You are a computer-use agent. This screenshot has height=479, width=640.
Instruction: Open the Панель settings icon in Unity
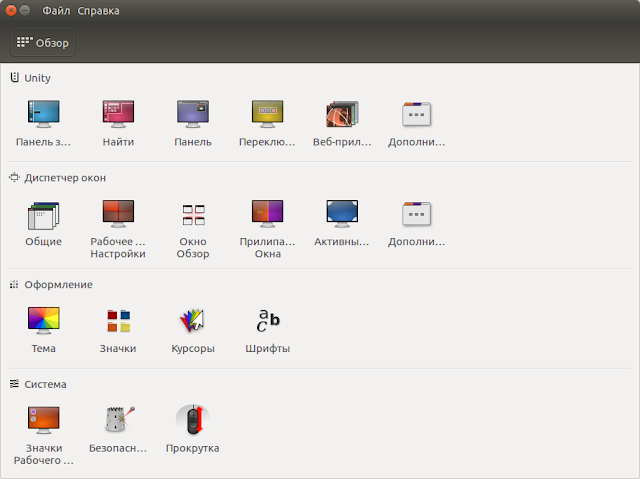tap(193, 114)
